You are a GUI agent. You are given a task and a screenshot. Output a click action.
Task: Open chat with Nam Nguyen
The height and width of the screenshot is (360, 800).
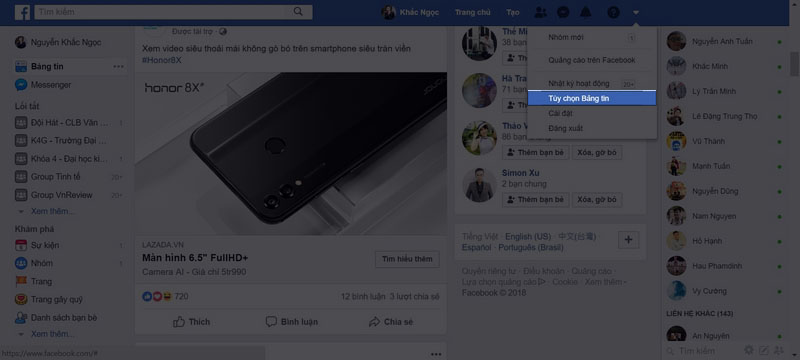pyautogui.click(x=724, y=216)
